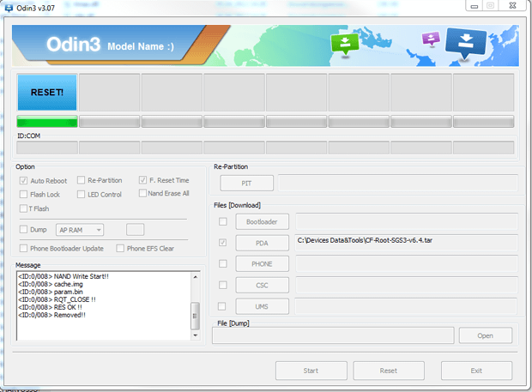The height and width of the screenshot is (392, 532).
Task: Click the CSC file button
Action: click(x=263, y=285)
